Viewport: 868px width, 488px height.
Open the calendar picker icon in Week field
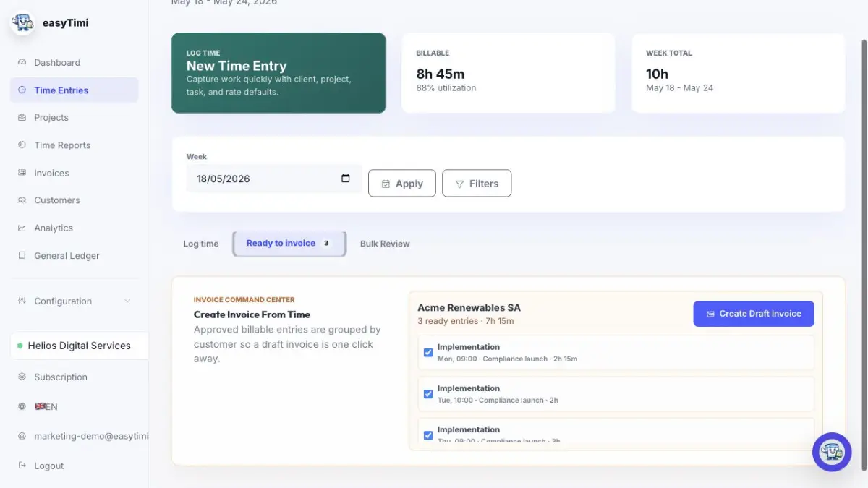coord(346,179)
